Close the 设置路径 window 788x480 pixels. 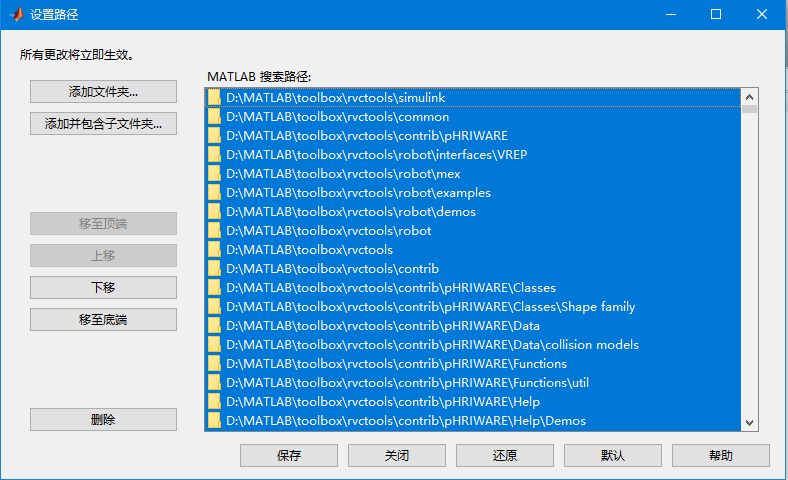pyautogui.click(x=762, y=14)
